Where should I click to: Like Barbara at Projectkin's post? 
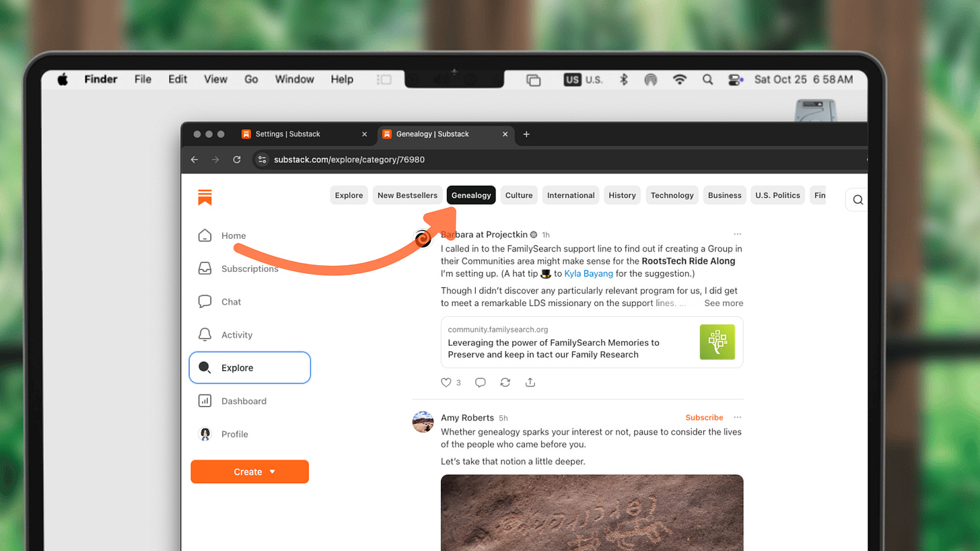(446, 382)
